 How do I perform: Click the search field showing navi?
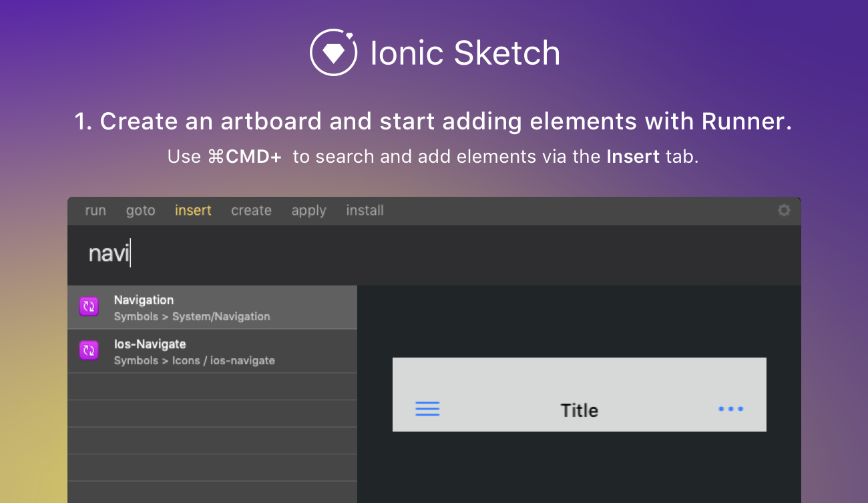click(200, 254)
